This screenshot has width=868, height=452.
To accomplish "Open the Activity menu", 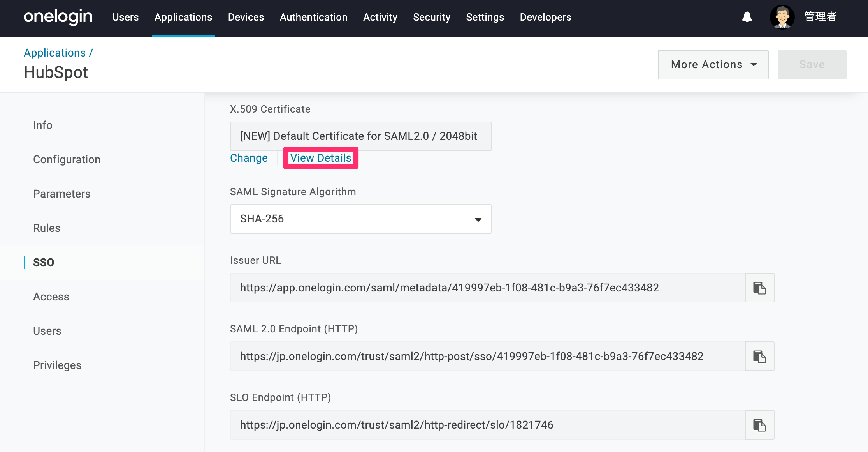I will pos(380,17).
